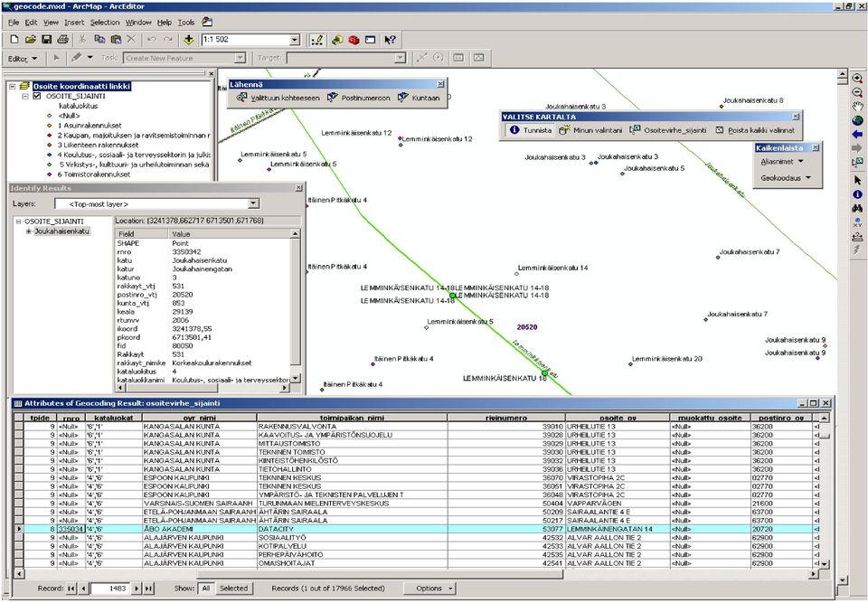Viewport: 868px width, 603px height.
Task: Collapse the Osoite koordinaatti linkki data frame
Action: click(x=12, y=87)
